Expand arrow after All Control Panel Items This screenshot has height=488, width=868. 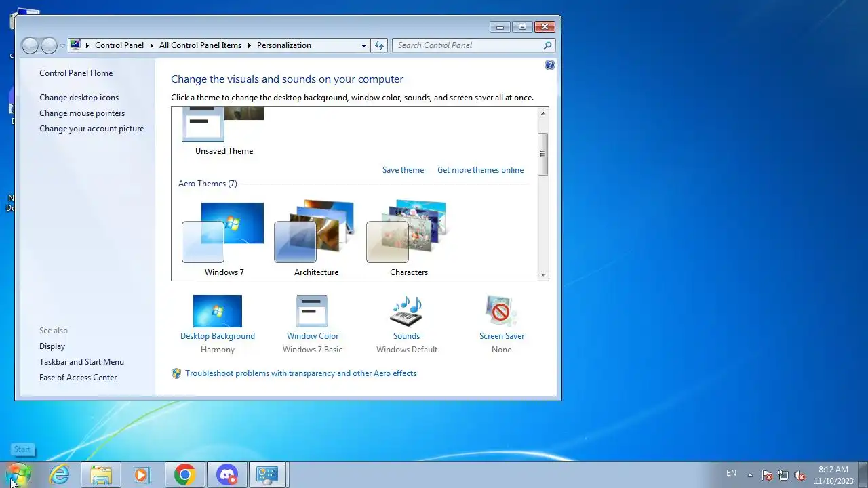point(249,45)
